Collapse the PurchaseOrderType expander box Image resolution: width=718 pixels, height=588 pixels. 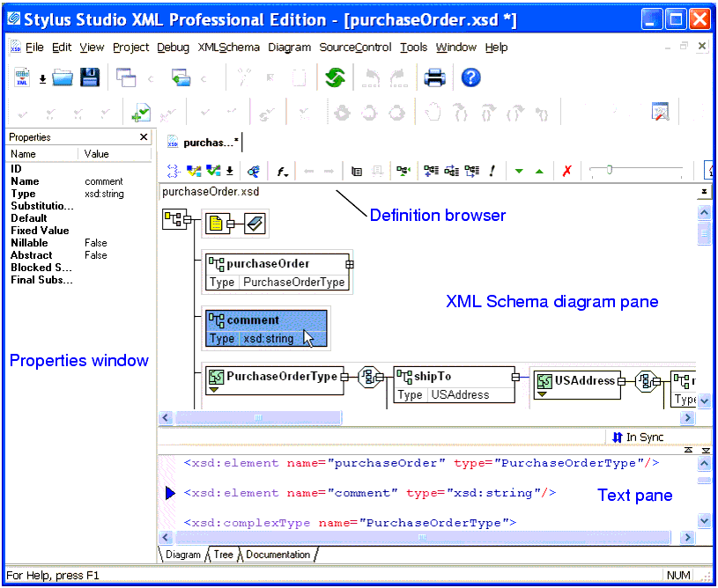coord(345,377)
